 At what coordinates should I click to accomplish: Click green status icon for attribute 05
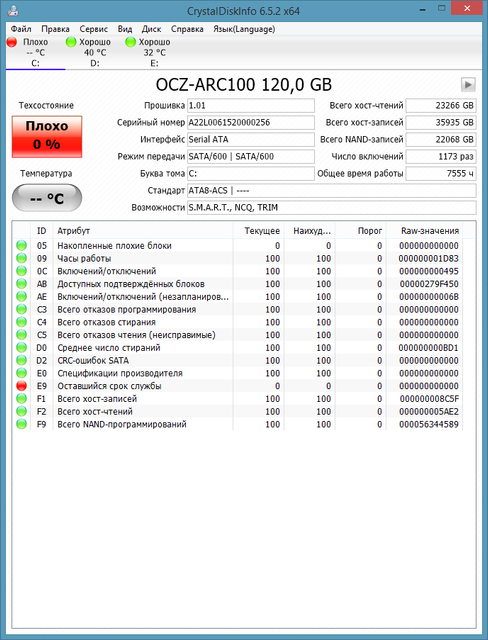pyautogui.click(x=21, y=245)
